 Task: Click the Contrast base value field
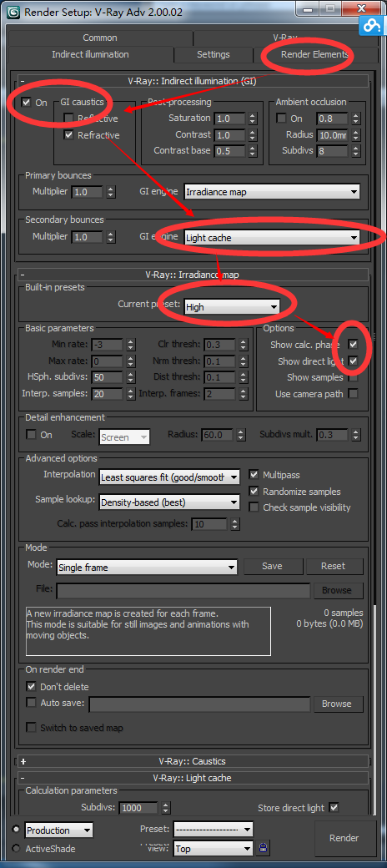[x=230, y=150]
